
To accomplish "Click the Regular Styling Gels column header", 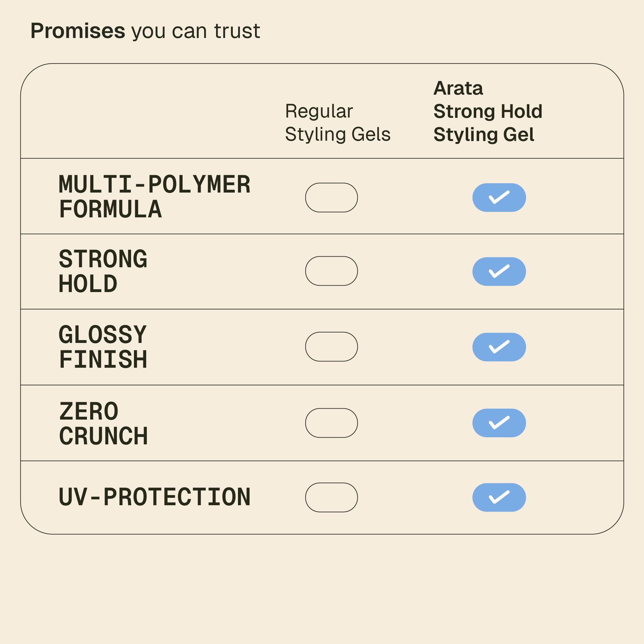I will pyautogui.click(x=337, y=123).
